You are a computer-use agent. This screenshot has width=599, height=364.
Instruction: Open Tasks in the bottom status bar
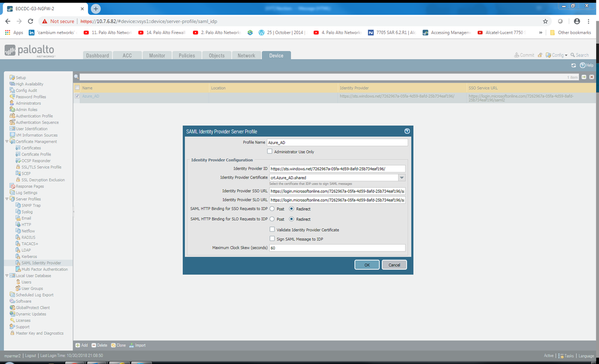click(566, 356)
